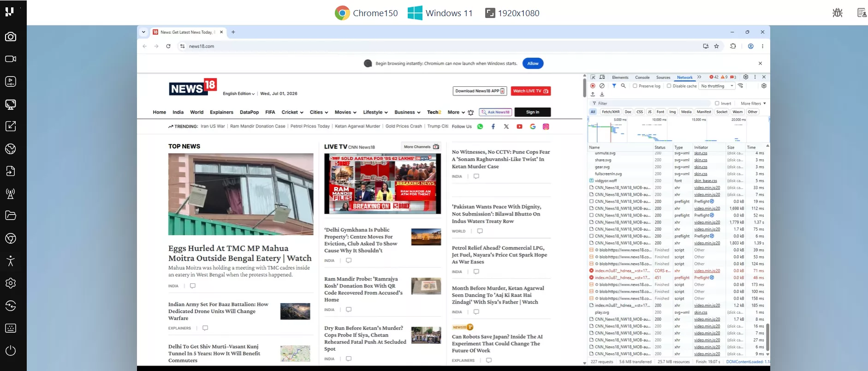The image size is (868, 371).
Task: Click the notification bell icon
Action: point(470,112)
